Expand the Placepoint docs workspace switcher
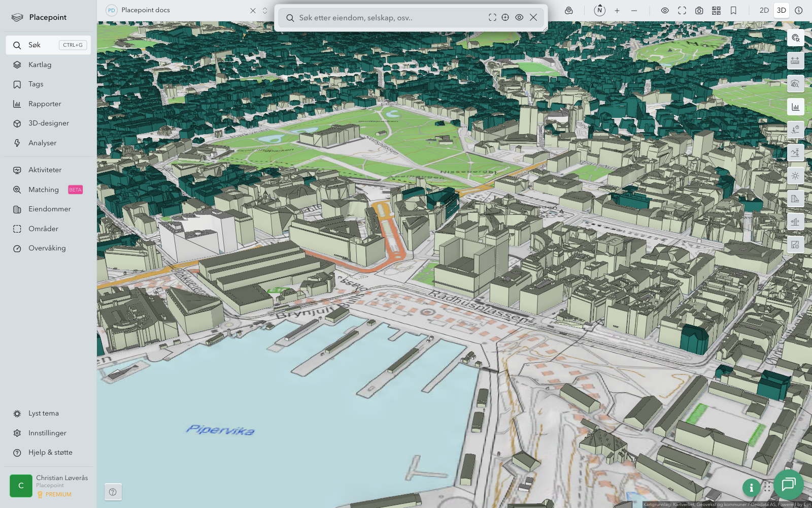Screen dimensions: 812x508 coord(264,10)
